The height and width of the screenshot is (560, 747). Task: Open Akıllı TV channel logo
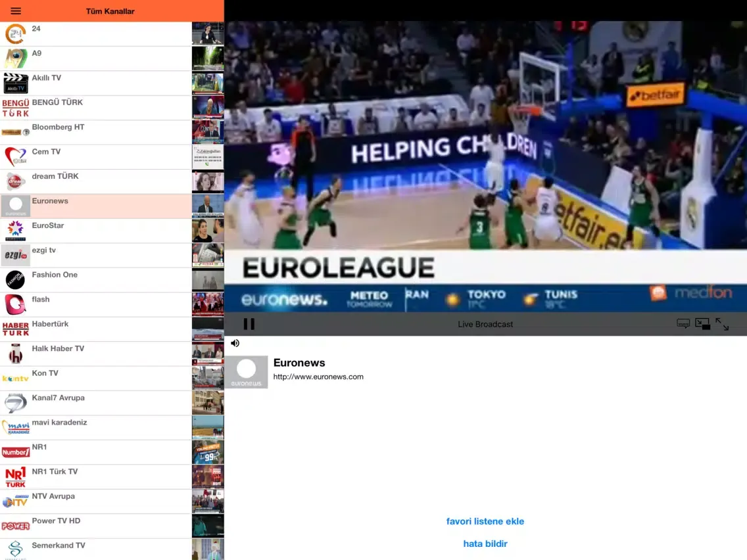point(16,83)
